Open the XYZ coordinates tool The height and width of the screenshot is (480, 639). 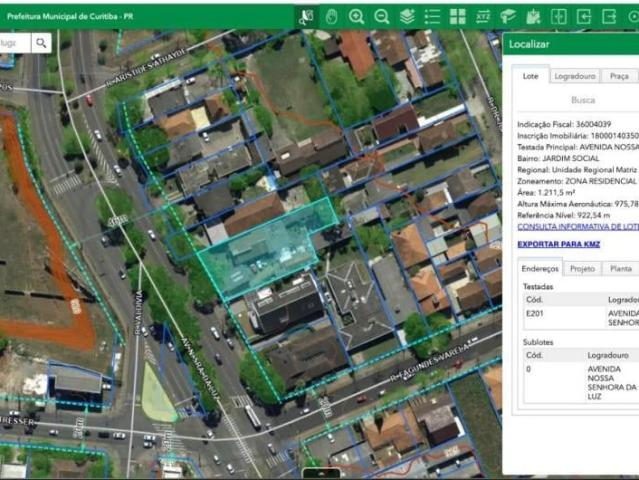pyautogui.click(x=483, y=17)
